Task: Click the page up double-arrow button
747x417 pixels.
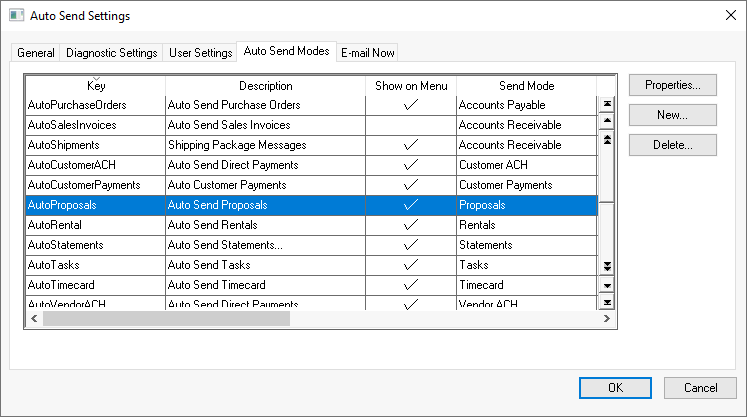Action: (606, 139)
